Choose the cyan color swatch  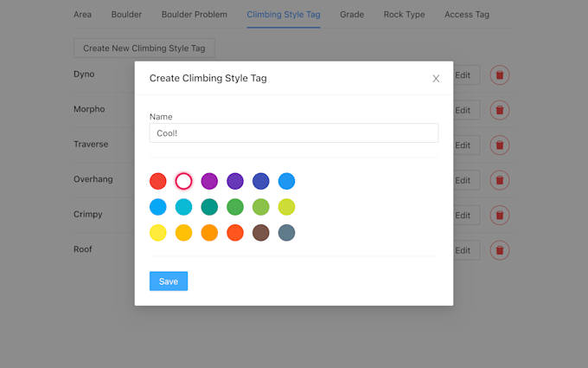pyautogui.click(x=183, y=207)
